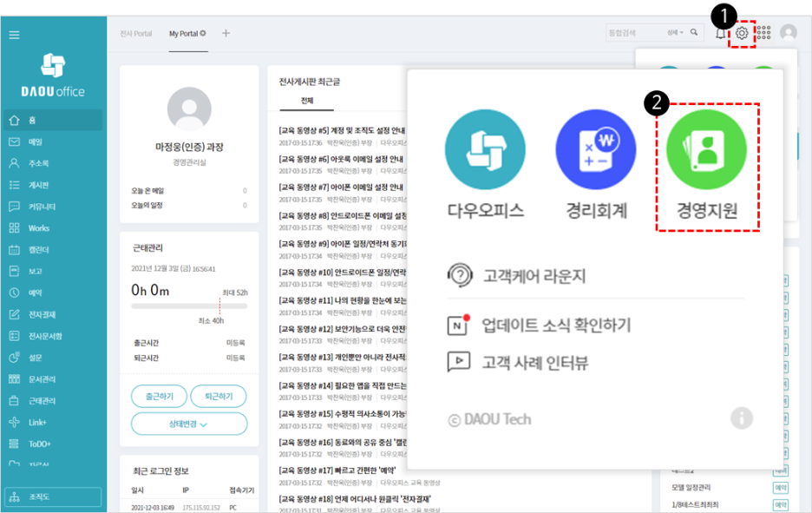Open the nine-dot apps grid

click(763, 33)
